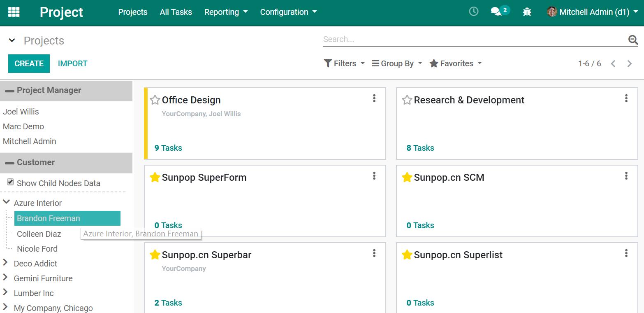The image size is (644, 313).
Task: Uncheck Show Child Nodes Data
Action: [11, 182]
